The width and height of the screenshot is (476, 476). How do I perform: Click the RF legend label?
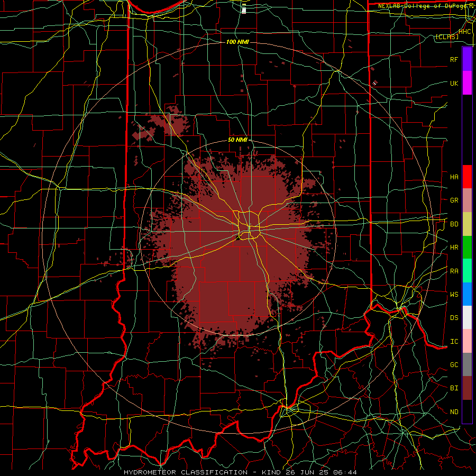point(454,59)
